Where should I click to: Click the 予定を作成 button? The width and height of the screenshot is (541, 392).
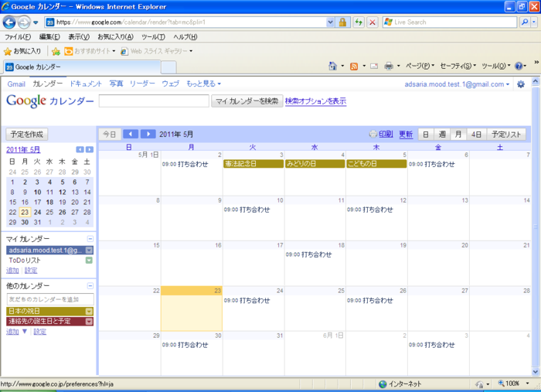[x=27, y=135]
